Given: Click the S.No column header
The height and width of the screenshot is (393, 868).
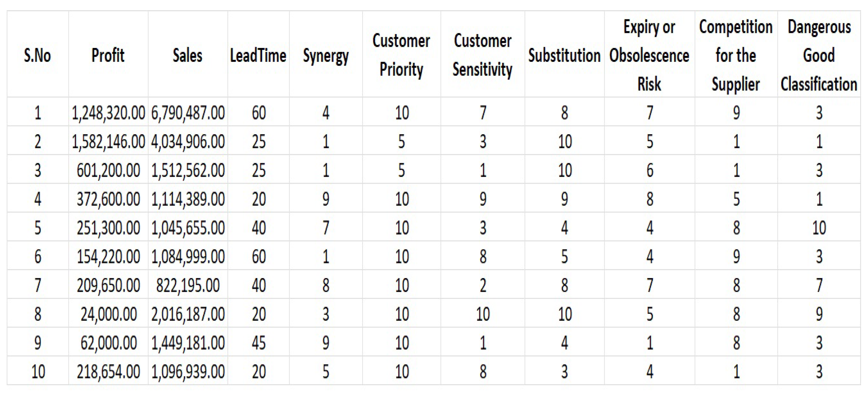Looking at the screenshot, I should tap(37, 55).
